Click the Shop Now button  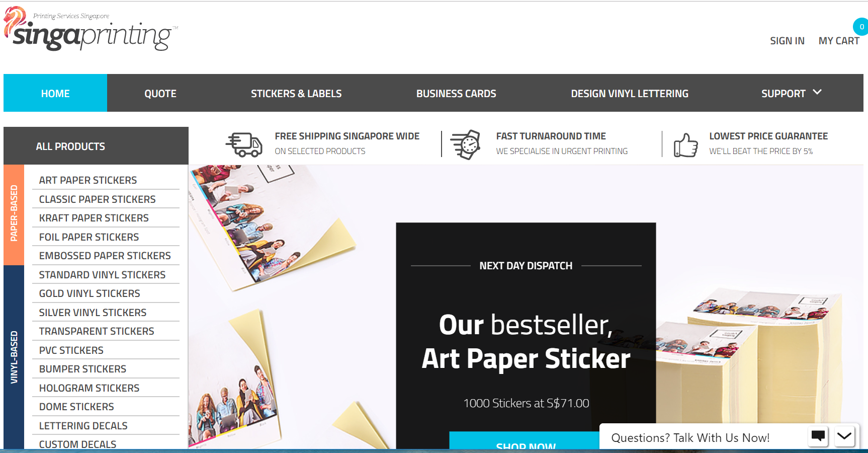pos(526,441)
